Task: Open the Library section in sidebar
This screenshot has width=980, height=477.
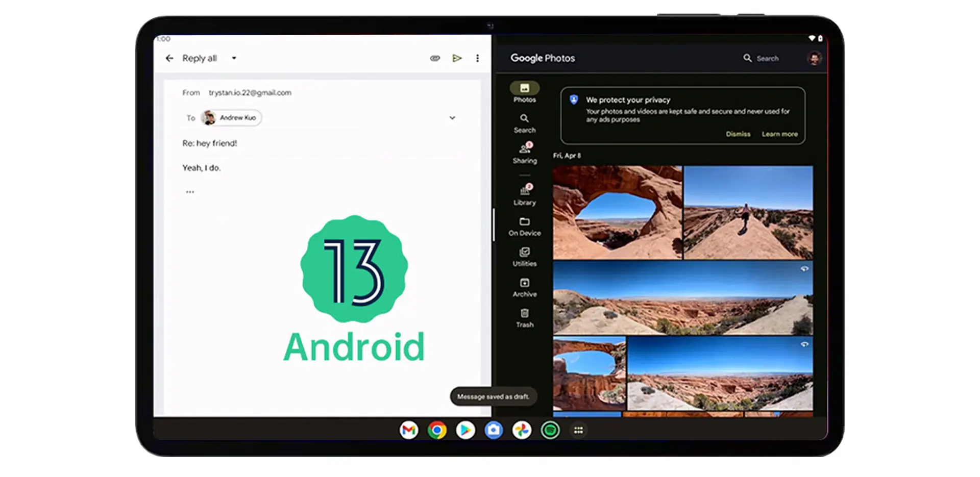Action: point(525,195)
